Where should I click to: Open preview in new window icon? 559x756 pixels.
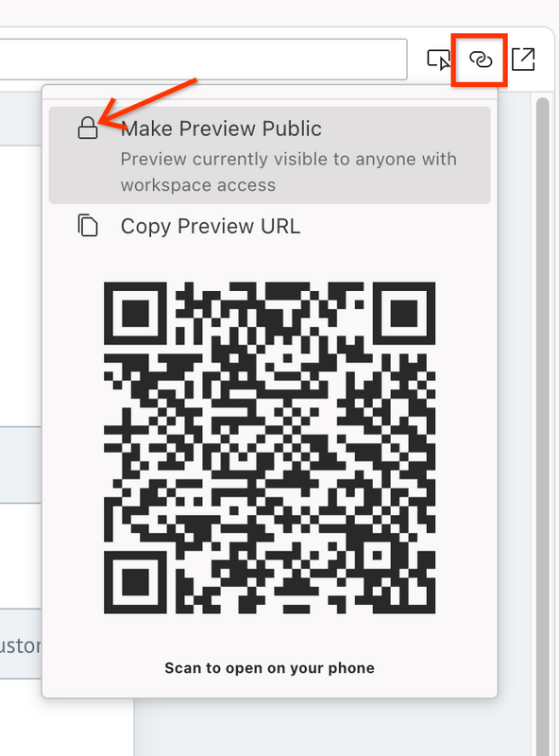point(523,60)
